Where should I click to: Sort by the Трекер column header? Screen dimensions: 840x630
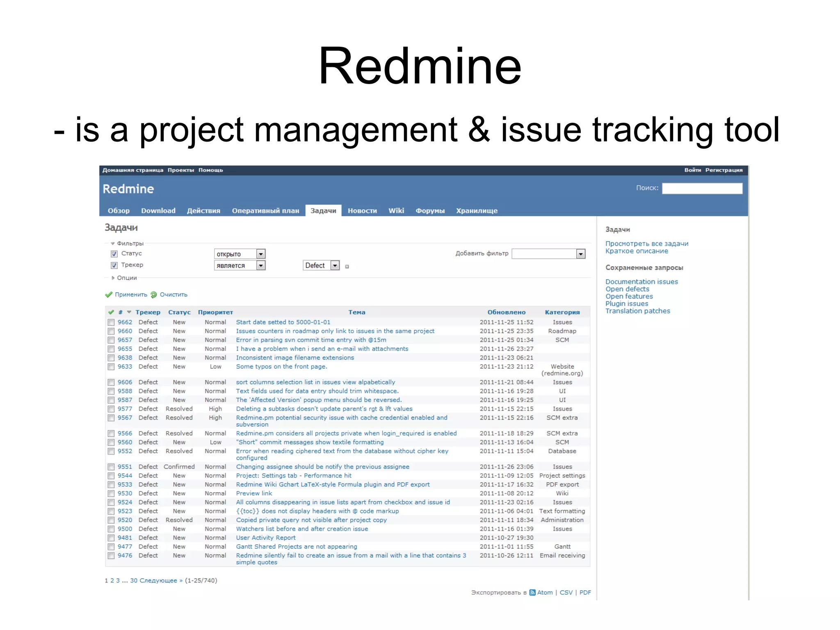[x=148, y=312]
